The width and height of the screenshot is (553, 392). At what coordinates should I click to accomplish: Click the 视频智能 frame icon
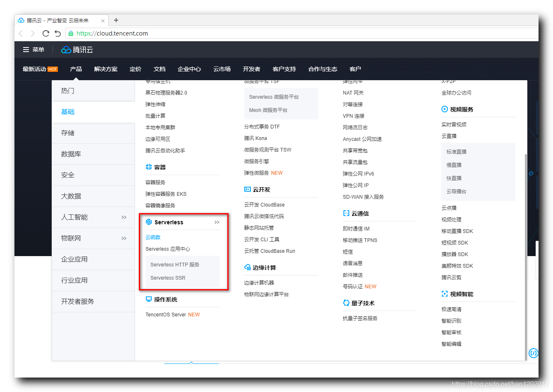[445, 294]
